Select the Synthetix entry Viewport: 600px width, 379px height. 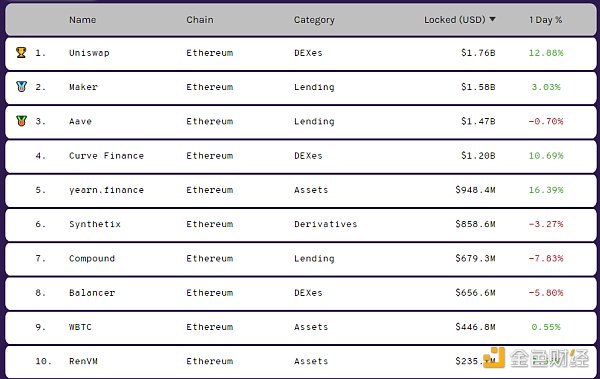(95, 224)
